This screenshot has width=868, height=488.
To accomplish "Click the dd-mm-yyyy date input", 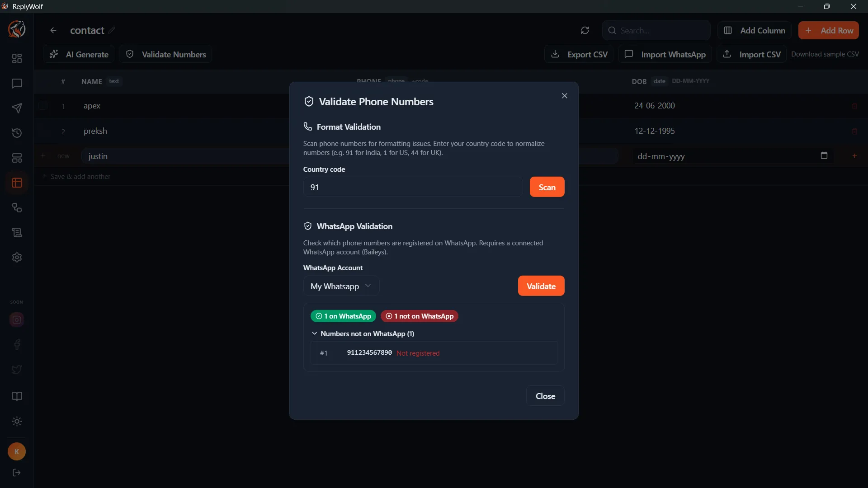I will pos(732,156).
